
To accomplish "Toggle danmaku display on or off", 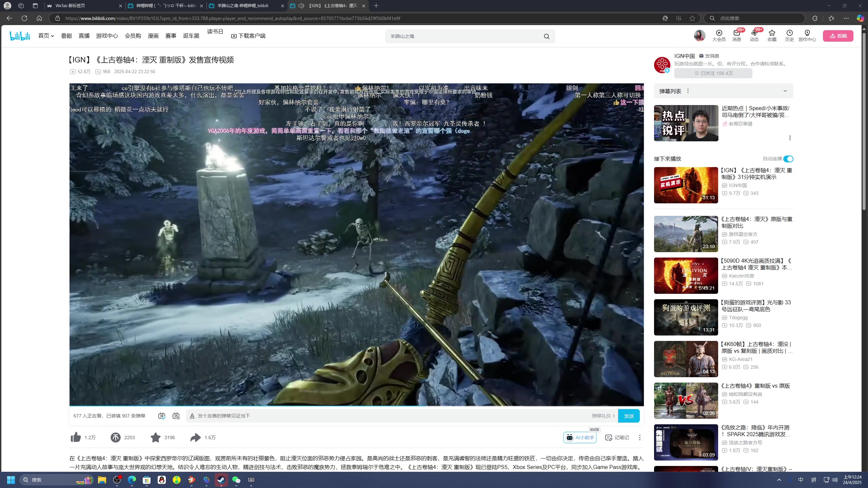I will (x=162, y=416).
